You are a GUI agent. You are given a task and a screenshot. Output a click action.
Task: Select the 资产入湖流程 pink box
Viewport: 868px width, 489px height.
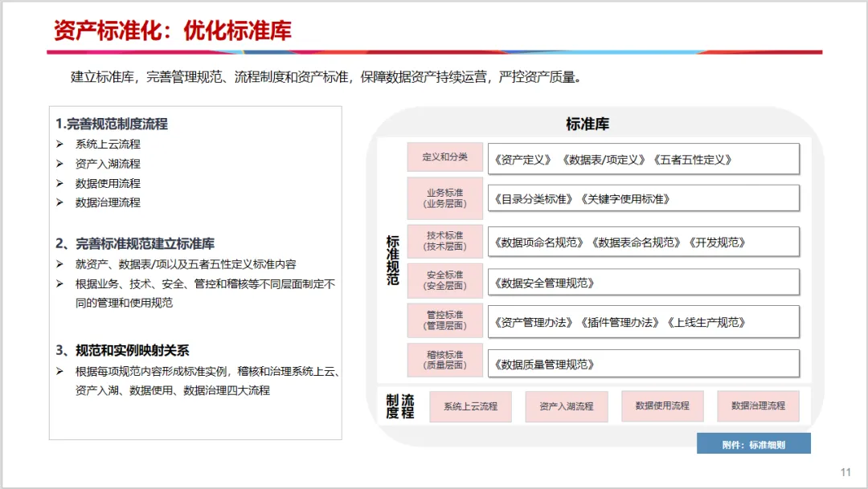click(567, 406)
